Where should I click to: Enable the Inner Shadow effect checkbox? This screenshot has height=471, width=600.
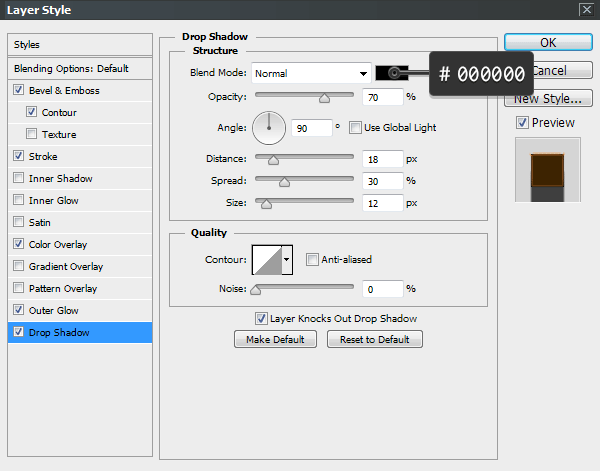[x=20, y=179]
